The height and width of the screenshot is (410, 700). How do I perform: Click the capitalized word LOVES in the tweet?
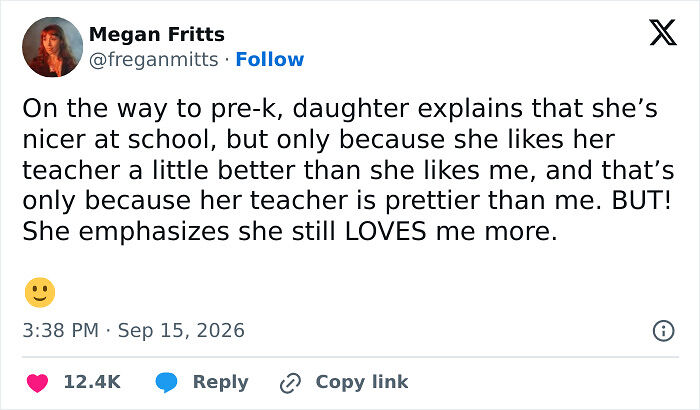click(386, 231)
